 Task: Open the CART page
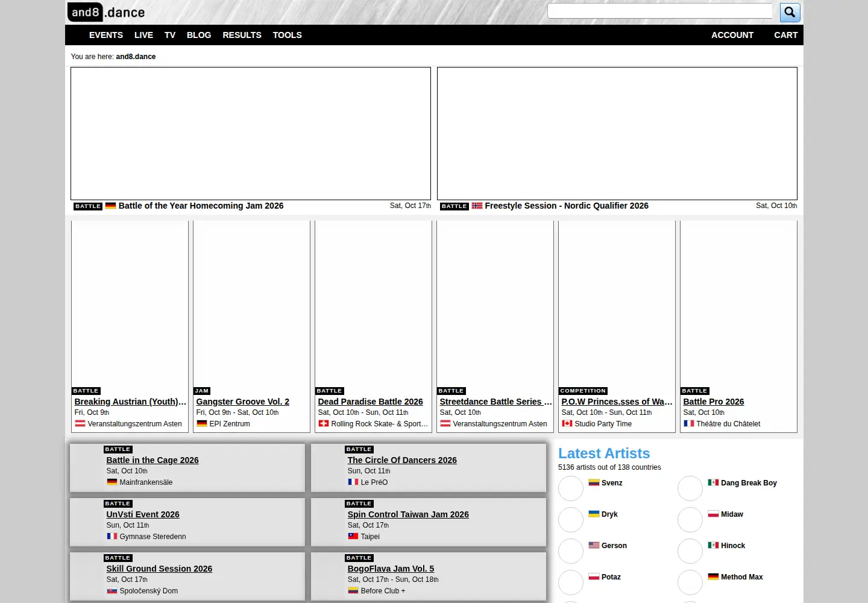[786, 35]
